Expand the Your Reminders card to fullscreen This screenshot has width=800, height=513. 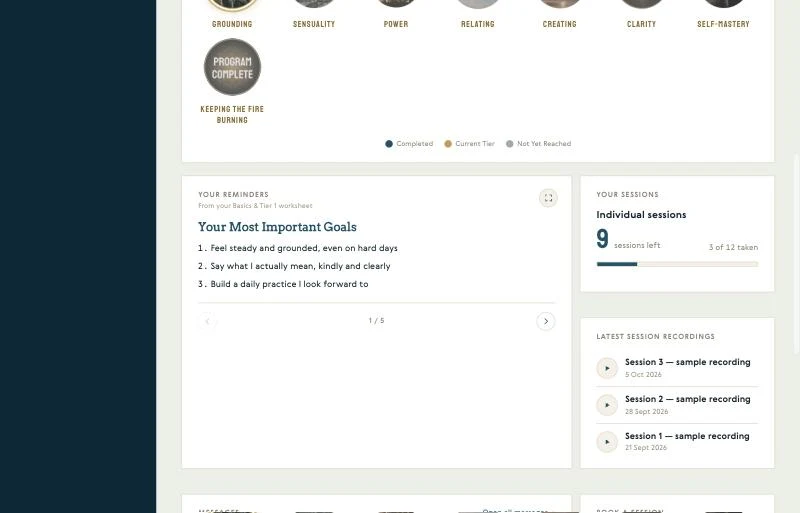pyautogui.click(x=548, y=198)
